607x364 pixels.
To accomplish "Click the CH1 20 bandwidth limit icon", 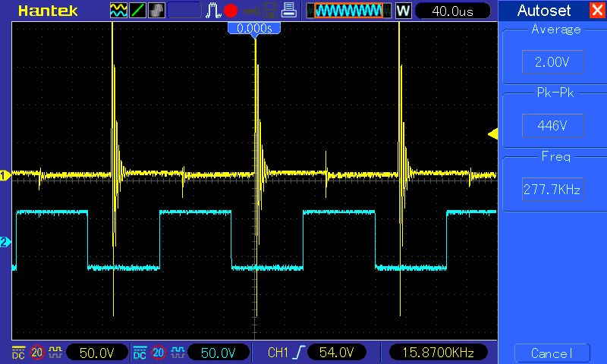I will point(37,353).
